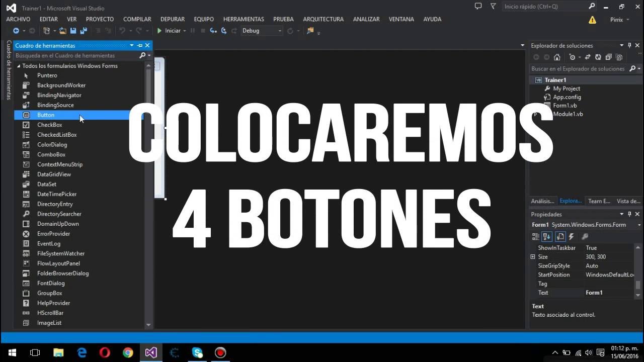The image size is (644, 362).
Task: Click the Open File toolbar icon
Action: pyautogui.click(x=63, y=31)
